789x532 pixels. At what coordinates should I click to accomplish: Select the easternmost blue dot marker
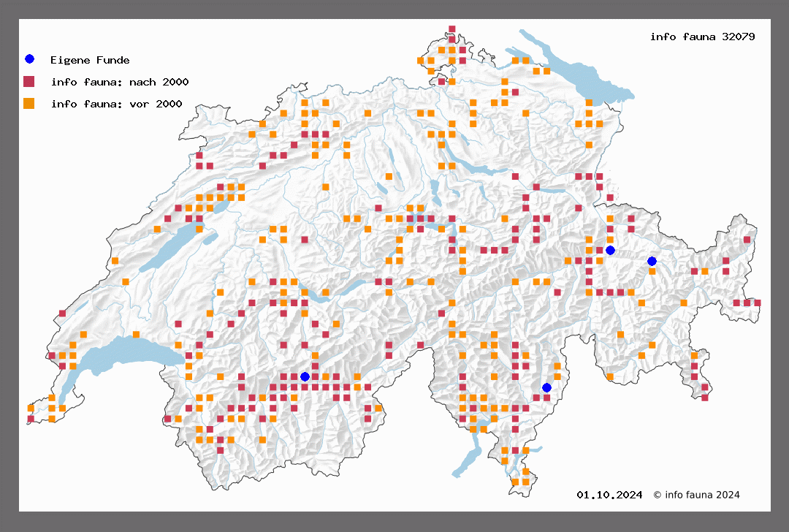tap(652, 261)
